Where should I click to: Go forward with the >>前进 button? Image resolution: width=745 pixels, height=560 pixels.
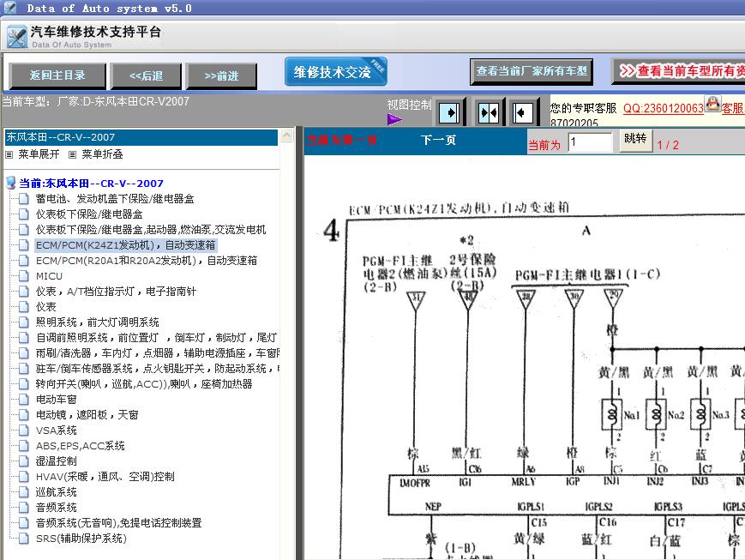coord(221,76)
